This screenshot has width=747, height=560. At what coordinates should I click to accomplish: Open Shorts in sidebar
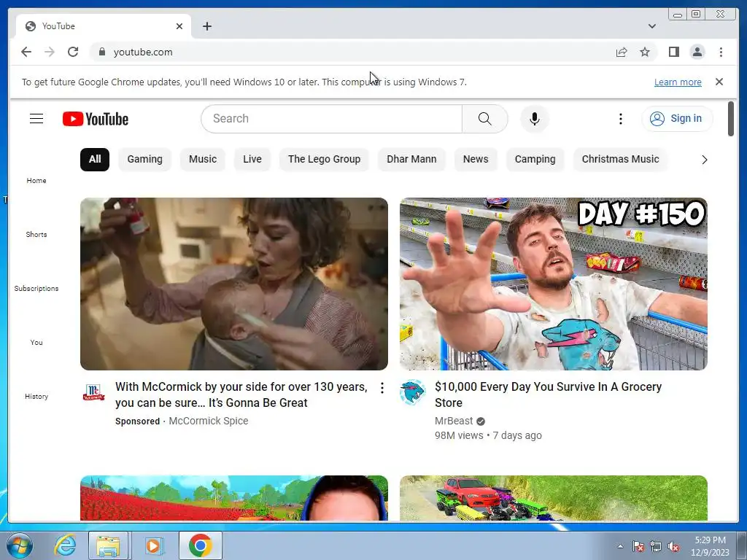36,234
